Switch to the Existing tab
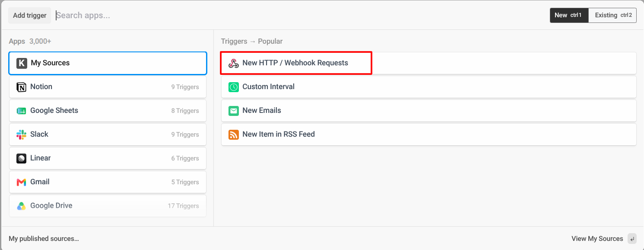 tap(612, 15)
